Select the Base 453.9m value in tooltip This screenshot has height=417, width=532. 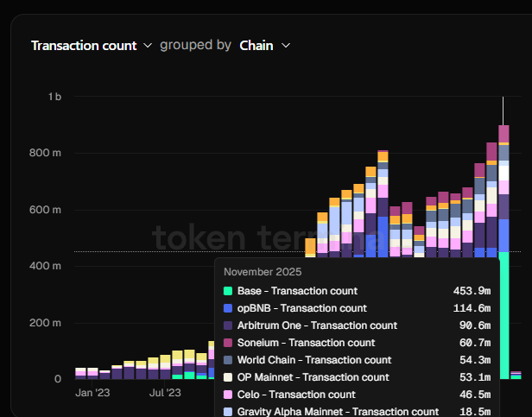(x=472, y=291)
